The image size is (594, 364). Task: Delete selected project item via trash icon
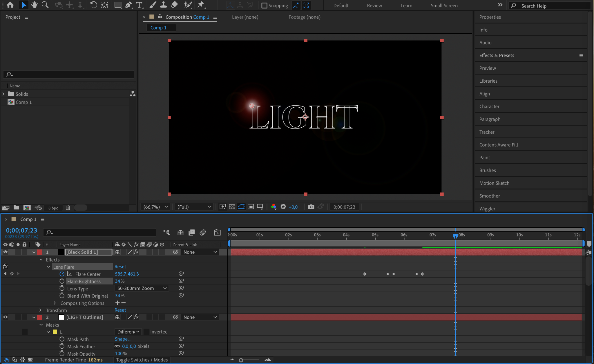tap(68, 208)
